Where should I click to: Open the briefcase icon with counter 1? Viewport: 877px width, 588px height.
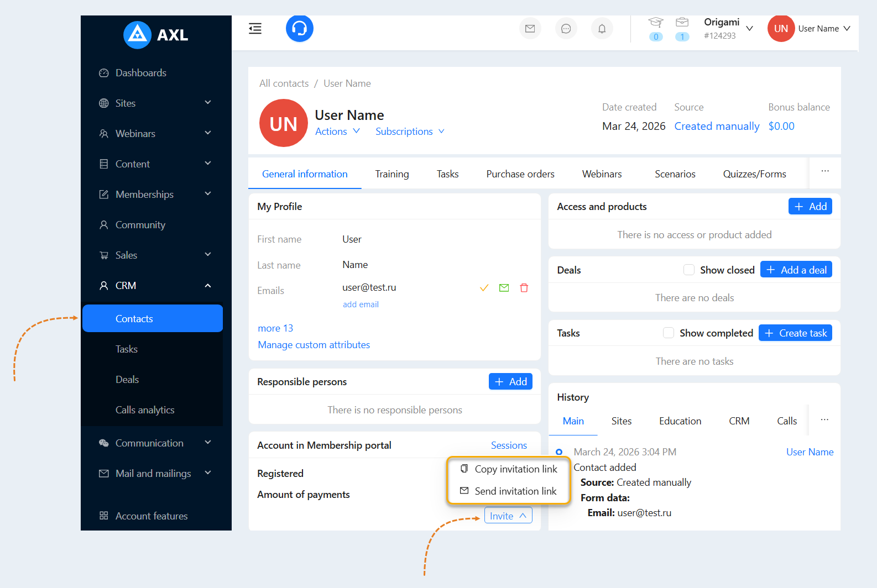coord(682,29)
